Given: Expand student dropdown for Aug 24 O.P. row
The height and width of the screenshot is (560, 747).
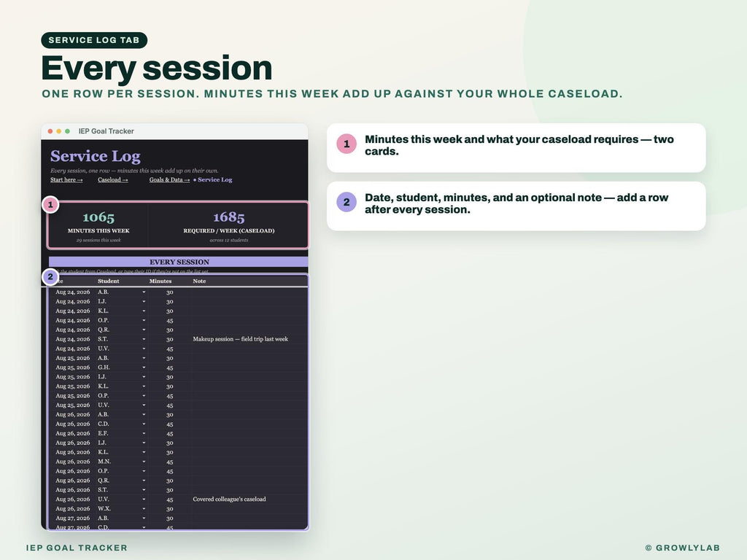Looking at the screenshot, I should click(x=144, y=321).
